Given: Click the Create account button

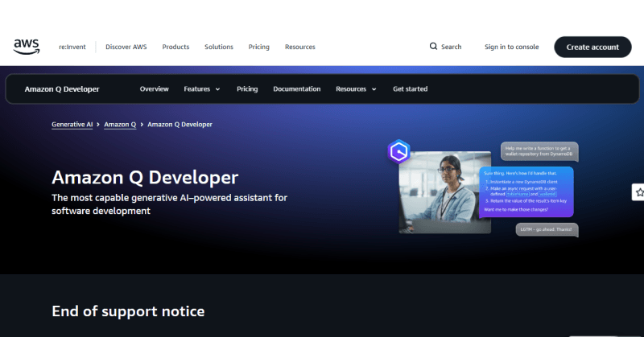Looking at the screenshot, I should click(592, 47).
